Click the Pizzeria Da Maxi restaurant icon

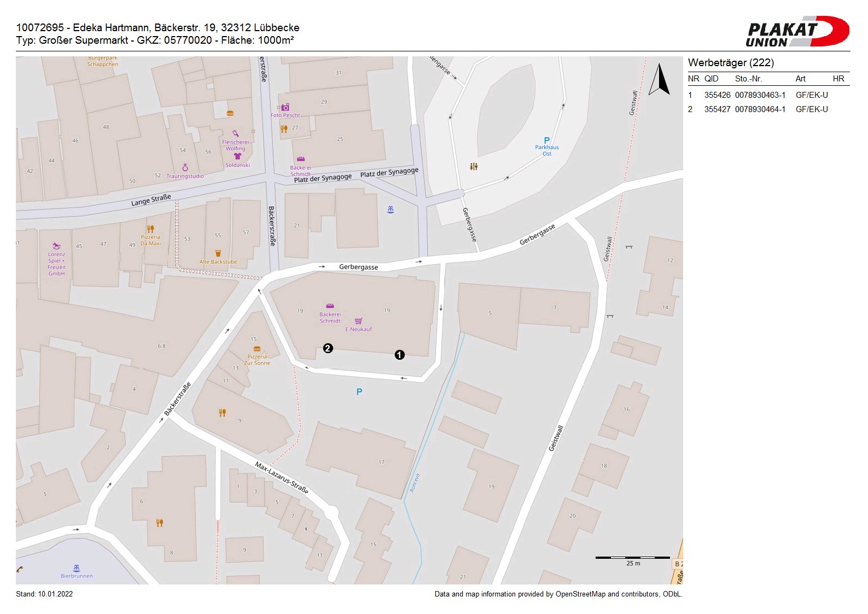coord(150,229)
